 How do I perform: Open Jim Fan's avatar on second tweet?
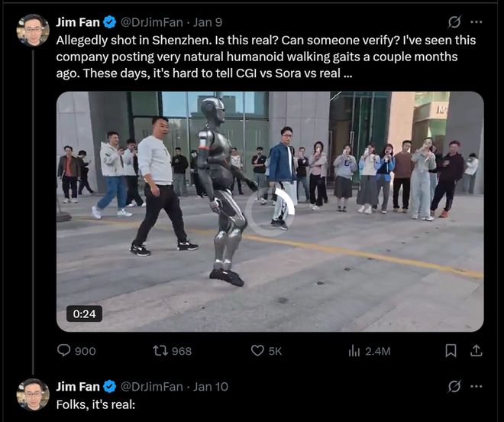click(33, 394)
